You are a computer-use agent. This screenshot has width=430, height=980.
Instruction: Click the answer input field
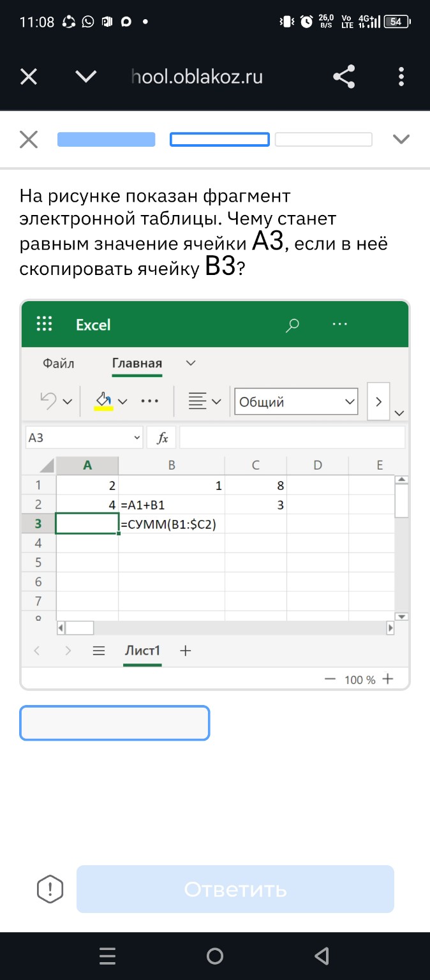[x=115, y=723]
